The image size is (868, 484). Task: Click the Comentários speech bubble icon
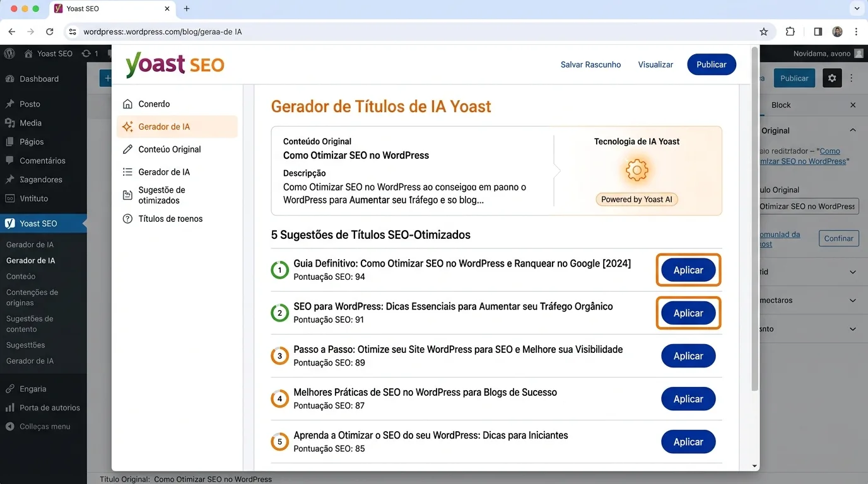pyautogui.click(x=9, y=161)
